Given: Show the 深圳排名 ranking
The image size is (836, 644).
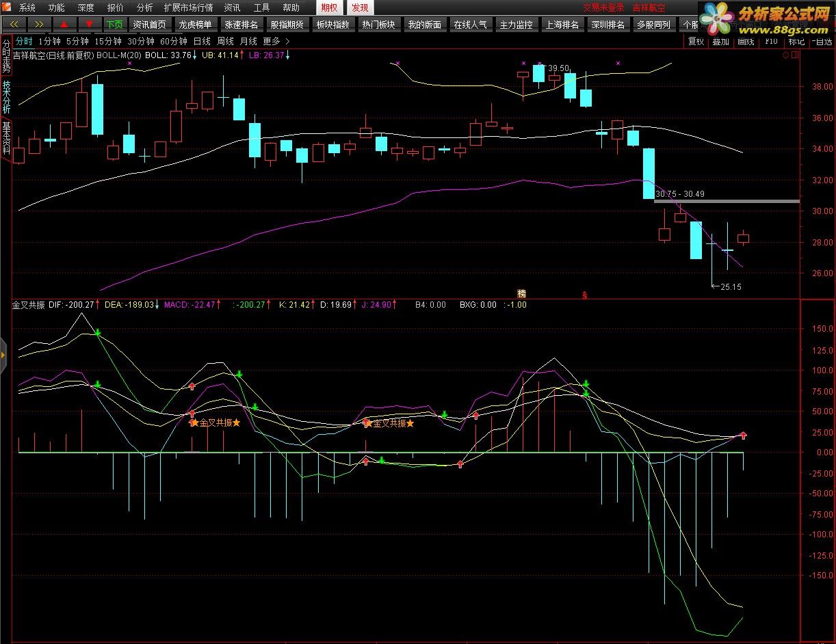Looking at the screenshot, I should click(x=608, y=24).
